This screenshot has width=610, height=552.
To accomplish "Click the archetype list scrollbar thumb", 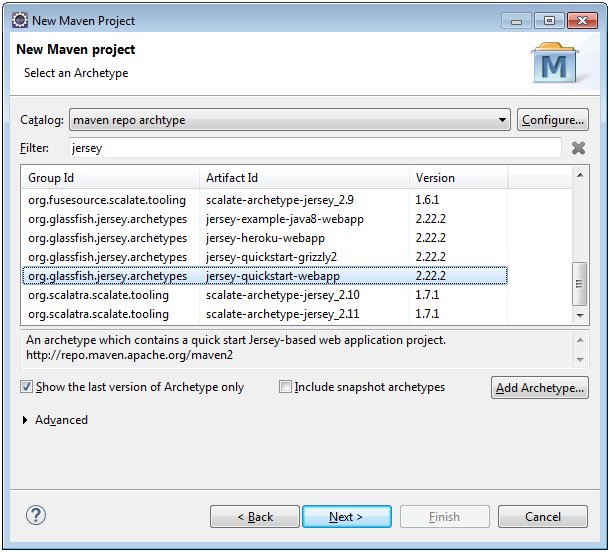I will [580, 284].
